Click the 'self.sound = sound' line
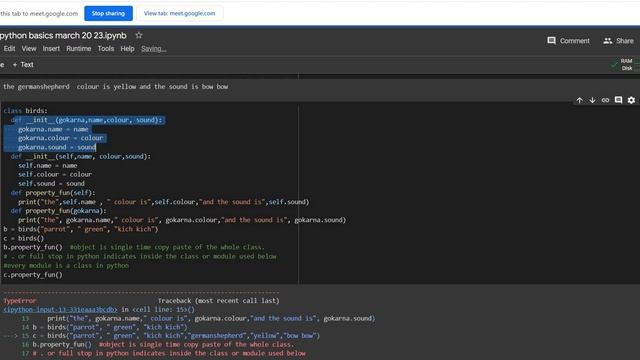640x360 pixels. point(51,184)
